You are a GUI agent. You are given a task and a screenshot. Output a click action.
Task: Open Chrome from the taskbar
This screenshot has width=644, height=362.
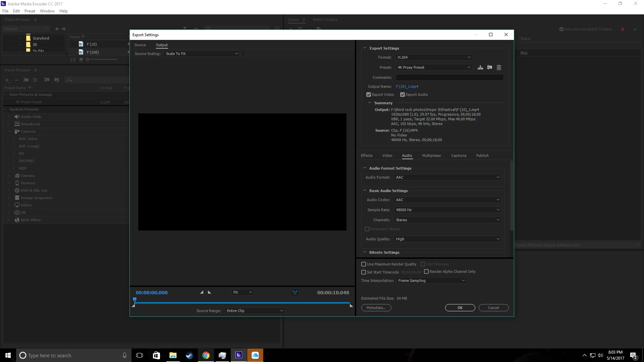(x=206, y=355)
